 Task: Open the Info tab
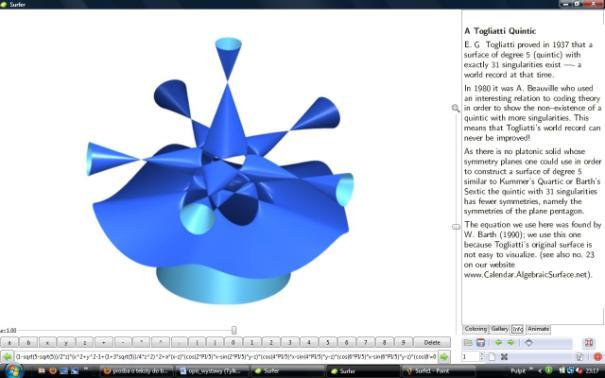pyautogui.click(x=517, y=329)
